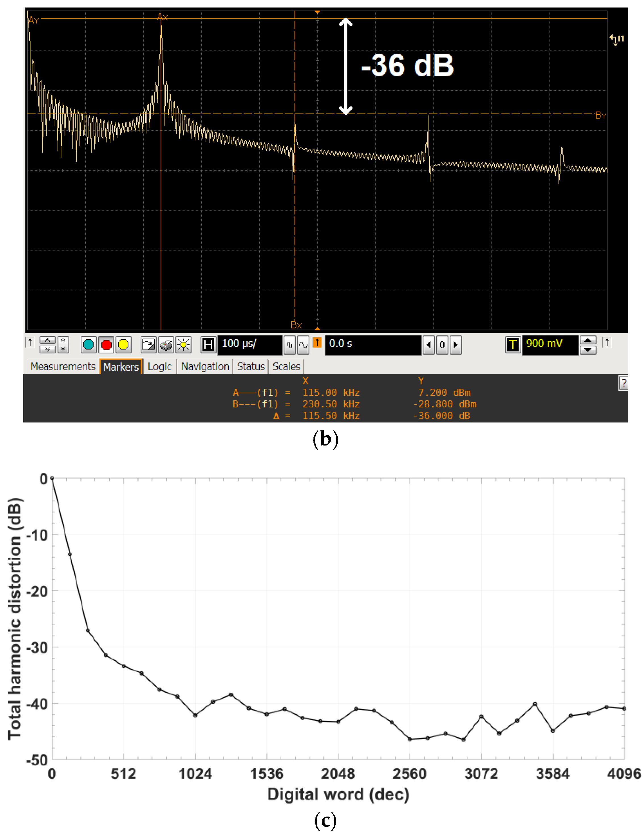Click the yellow single acquisition button
The width and height of the screenshot is (644, 839).
[x=123, y=345]
